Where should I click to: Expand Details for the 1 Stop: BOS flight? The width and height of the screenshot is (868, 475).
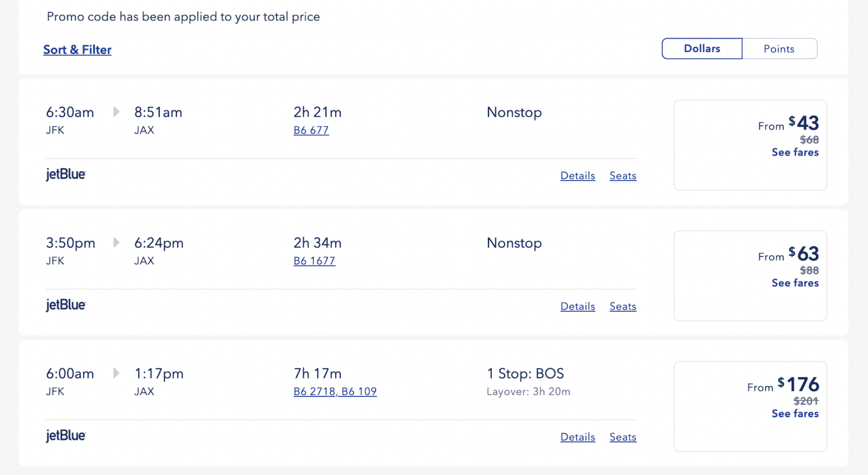[x=578, y=437]
